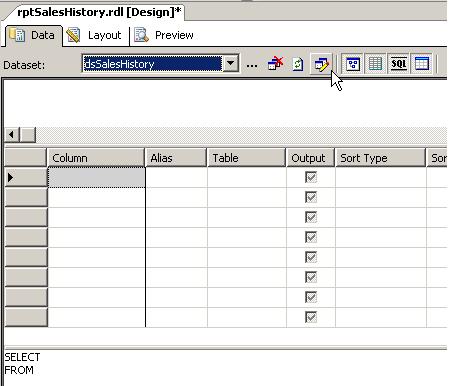Click the Dataset: label
This screenshot has height=386, width=449.
[x=24, y=65]
